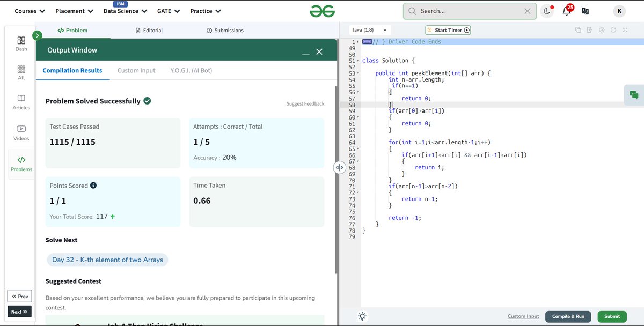Screen dimensions: 644x326
Task: Copy code using the editor copy icon
Action: pos(578,30)
